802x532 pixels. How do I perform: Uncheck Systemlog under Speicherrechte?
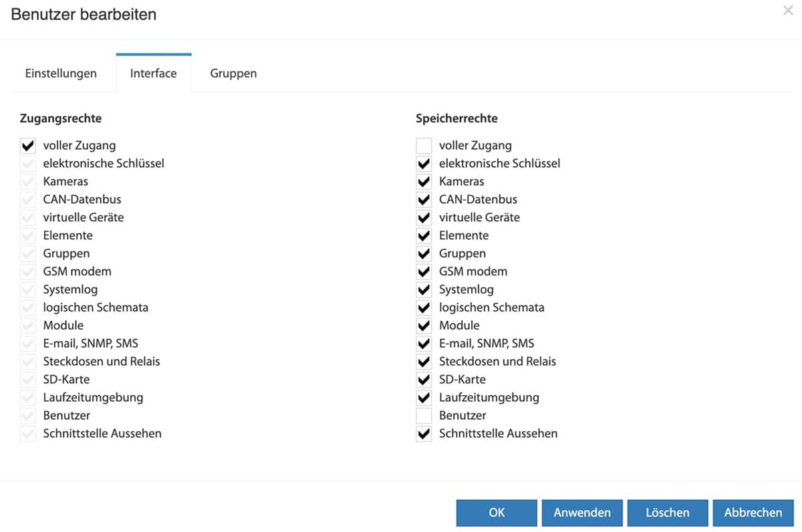click(x=424, y=290)
